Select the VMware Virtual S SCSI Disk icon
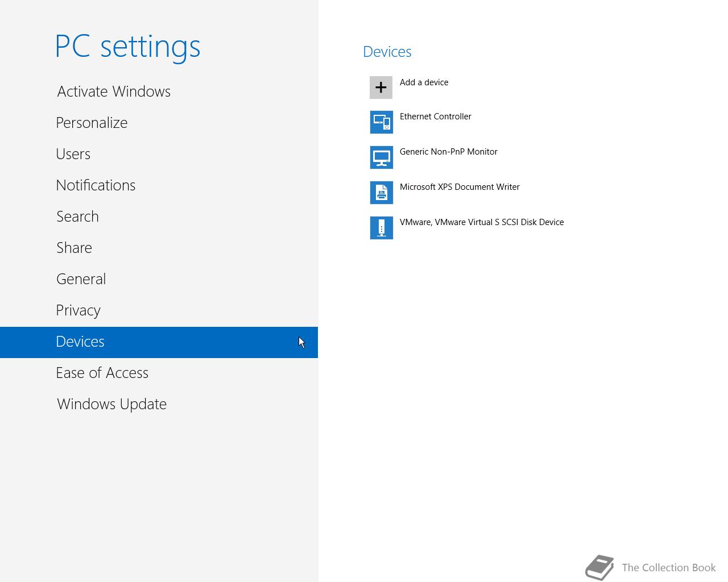 coord(381,228)
